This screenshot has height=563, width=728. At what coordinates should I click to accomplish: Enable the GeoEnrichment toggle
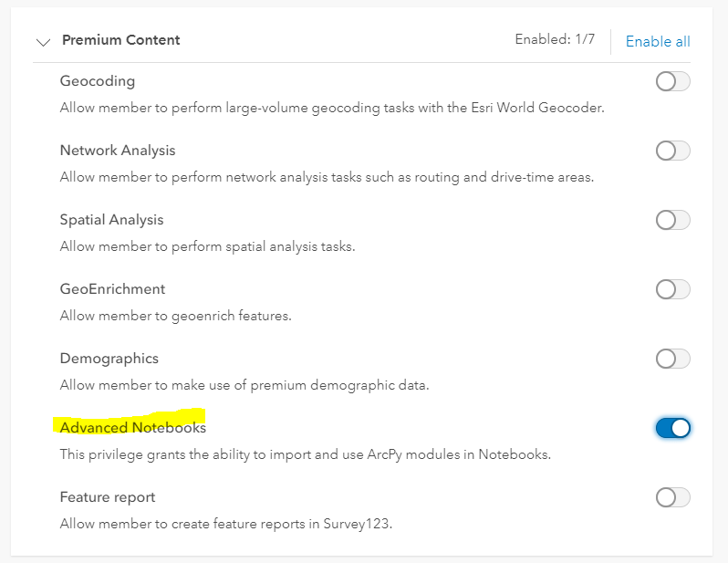pos(672,289)
